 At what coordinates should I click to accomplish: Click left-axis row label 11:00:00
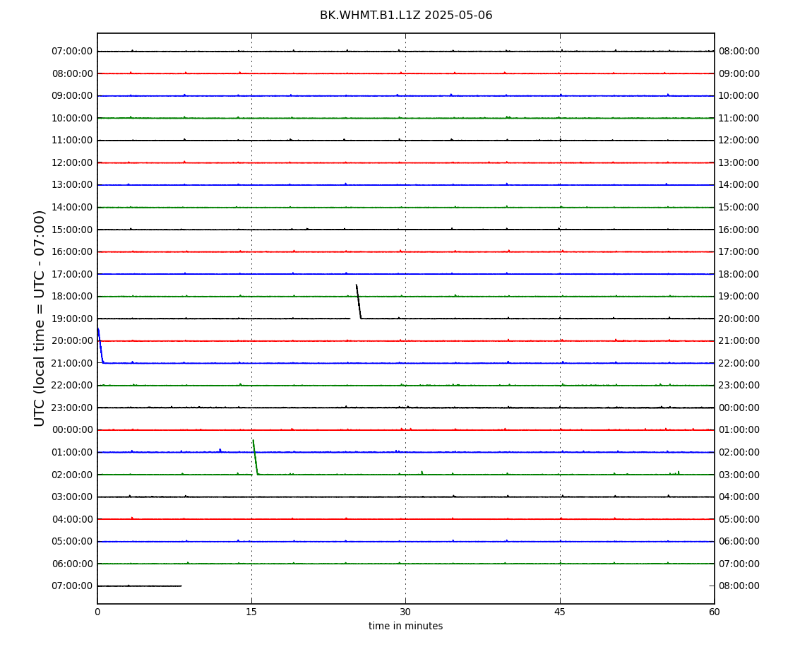73,141
